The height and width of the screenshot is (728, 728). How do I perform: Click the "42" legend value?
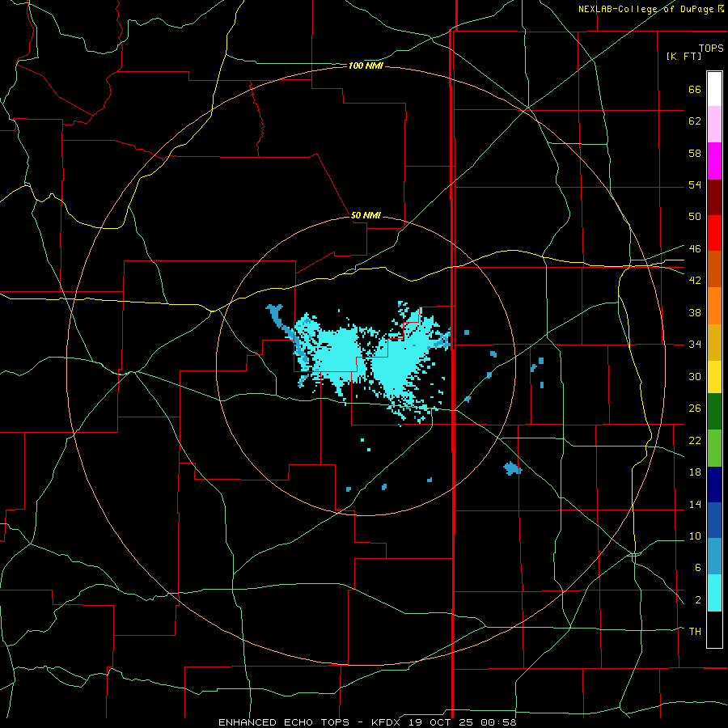coord(695,281)
